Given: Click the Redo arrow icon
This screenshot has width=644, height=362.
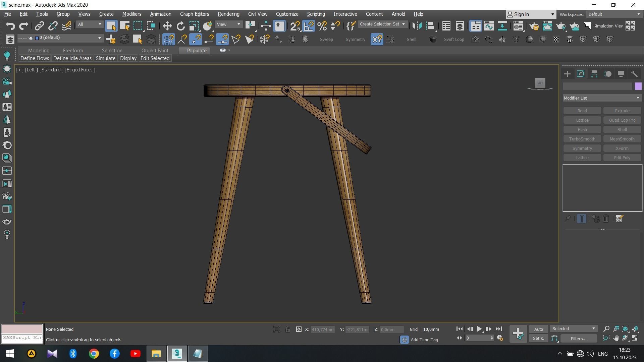Looking at the screenshot, I should (23, 26).
